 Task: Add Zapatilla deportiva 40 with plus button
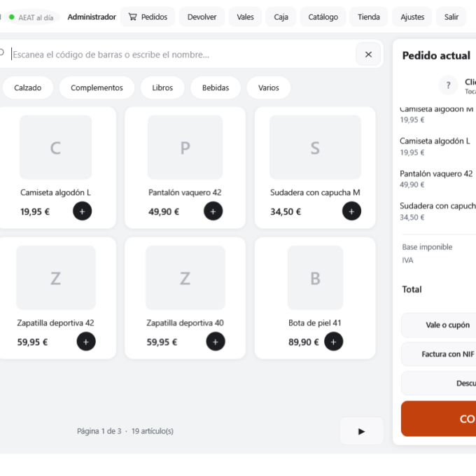tap(216, 342)
